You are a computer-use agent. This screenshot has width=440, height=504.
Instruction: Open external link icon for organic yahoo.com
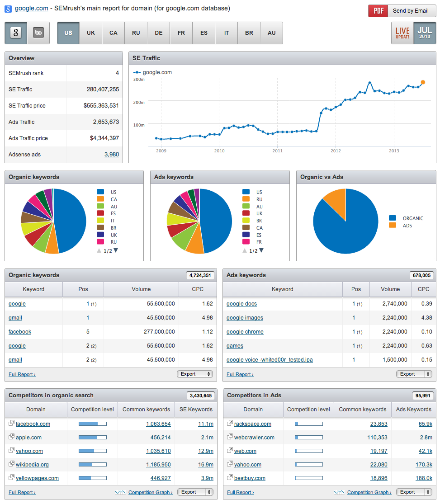click(x=11, y=450)
